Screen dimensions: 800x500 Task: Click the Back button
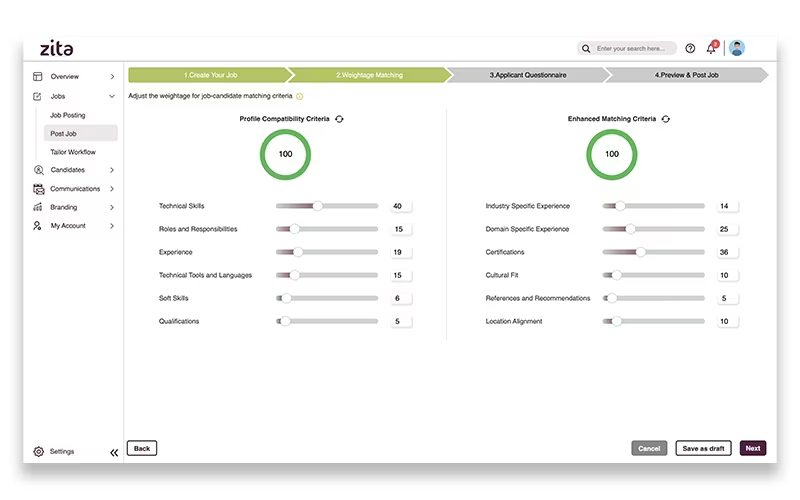click(x=142, y=448)
